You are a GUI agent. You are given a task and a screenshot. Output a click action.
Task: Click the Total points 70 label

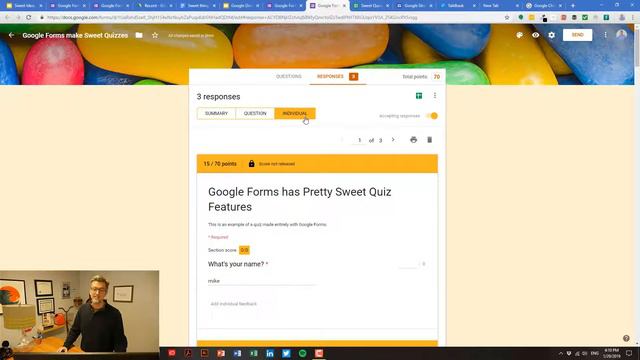coord(421,77)
